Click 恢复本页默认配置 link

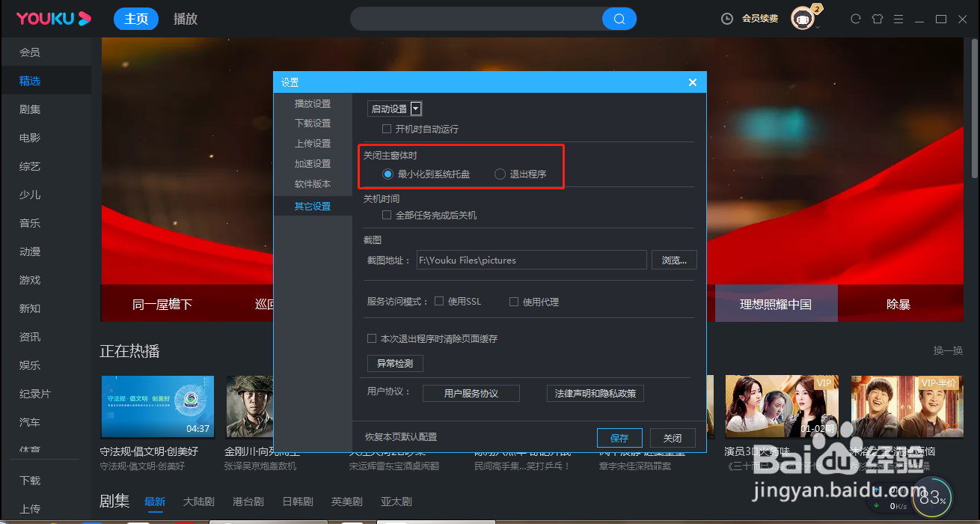point(401,436)
